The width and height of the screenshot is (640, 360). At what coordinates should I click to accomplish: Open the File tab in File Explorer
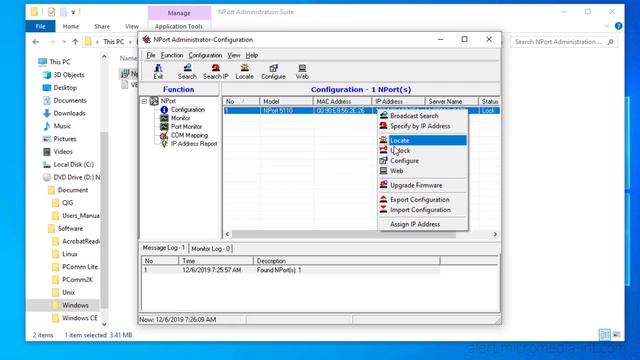coord(40,26)
